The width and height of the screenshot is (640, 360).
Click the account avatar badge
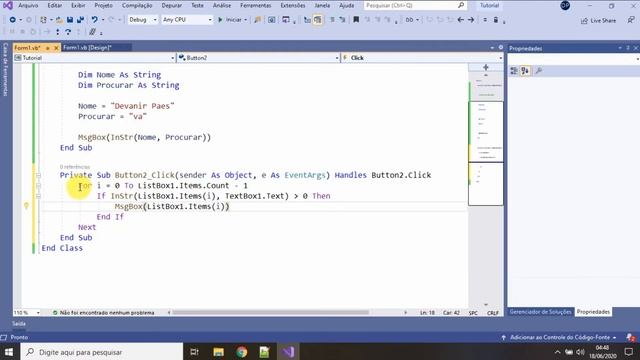click(x=565, y=5)
